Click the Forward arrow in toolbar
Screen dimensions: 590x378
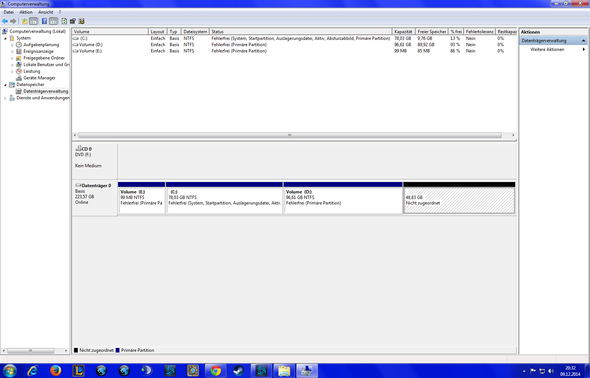click(x=13, y=21)
